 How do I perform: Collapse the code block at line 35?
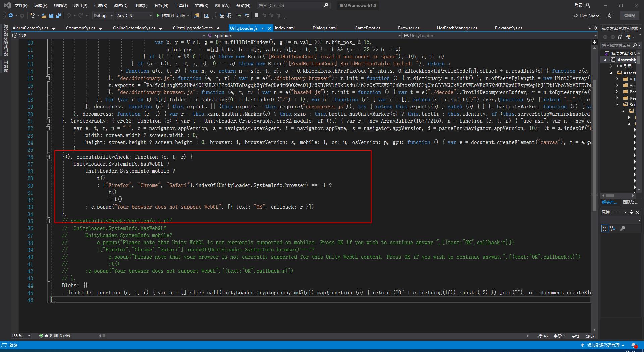tap(48, 221)
